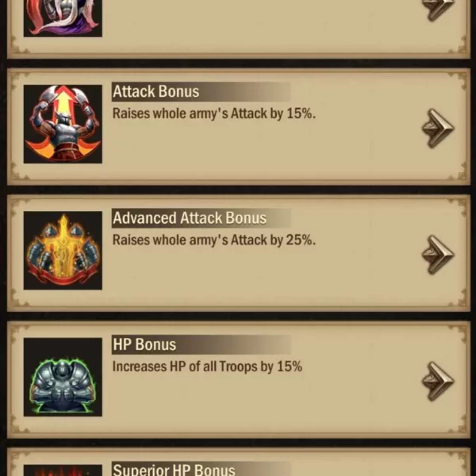Viewport: 476px width, 476px height.
Task: Tap the Attack Bonus warrior icon
Action: [63, 124]
